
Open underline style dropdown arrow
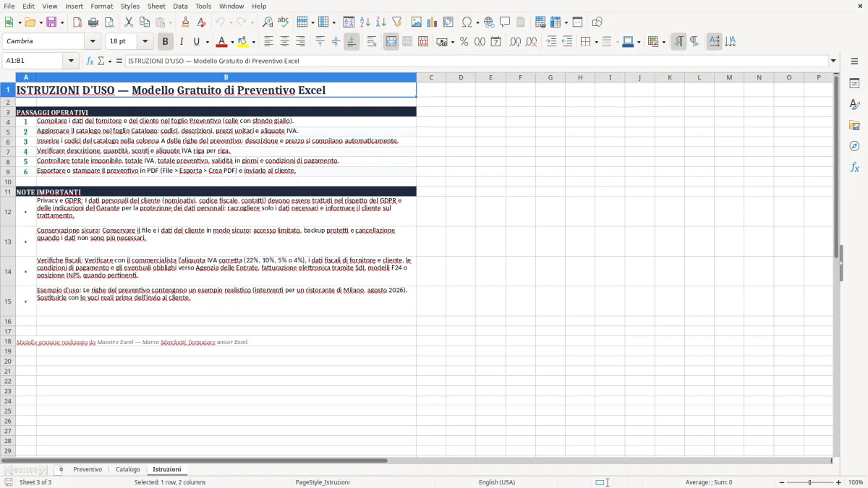[x=207, y=42]
